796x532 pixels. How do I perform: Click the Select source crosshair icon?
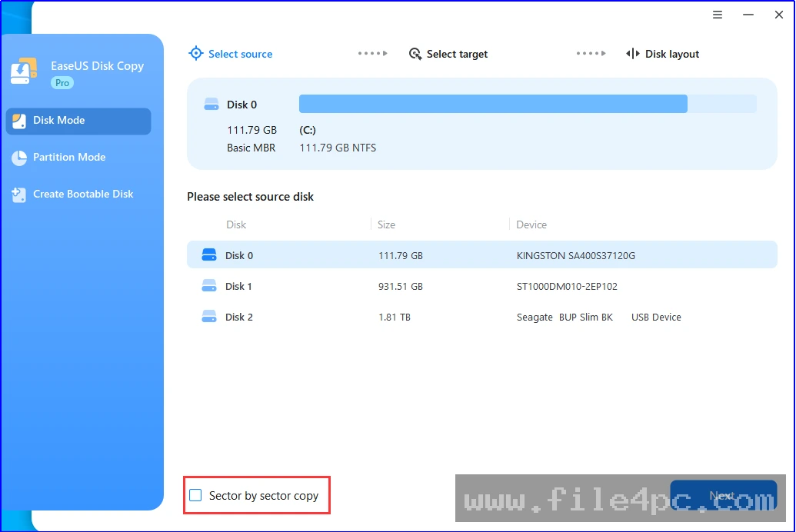(195, 53)
